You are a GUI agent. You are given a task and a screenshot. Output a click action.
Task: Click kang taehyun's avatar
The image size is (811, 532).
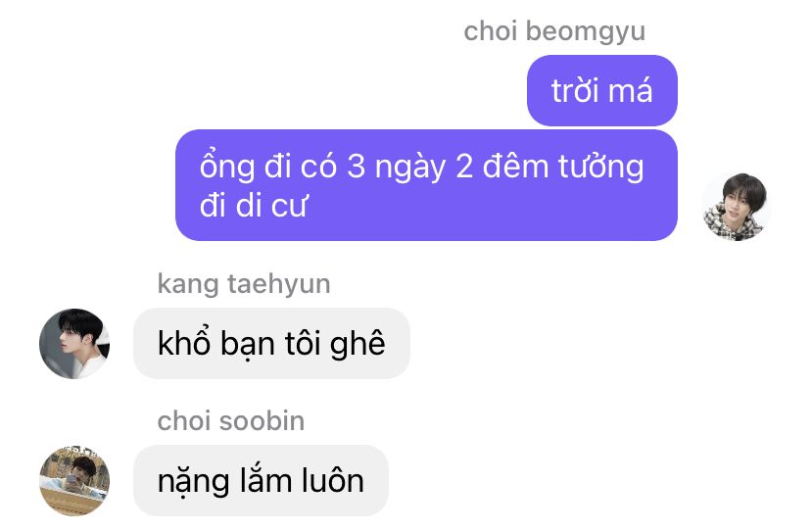[x=74, y=344]
